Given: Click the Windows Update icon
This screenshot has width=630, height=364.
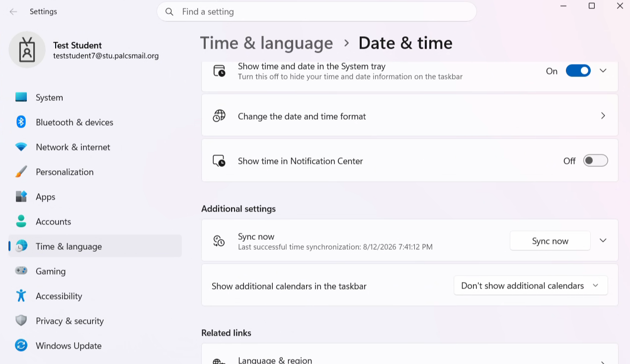Looking at the screenshot, I should tap(21, 346).
